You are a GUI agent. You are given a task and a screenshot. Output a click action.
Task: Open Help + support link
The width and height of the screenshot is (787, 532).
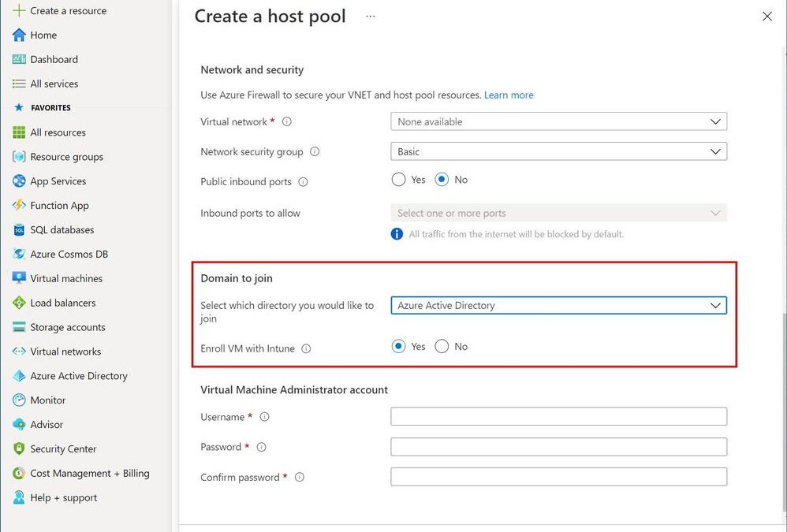pos(64,497)
